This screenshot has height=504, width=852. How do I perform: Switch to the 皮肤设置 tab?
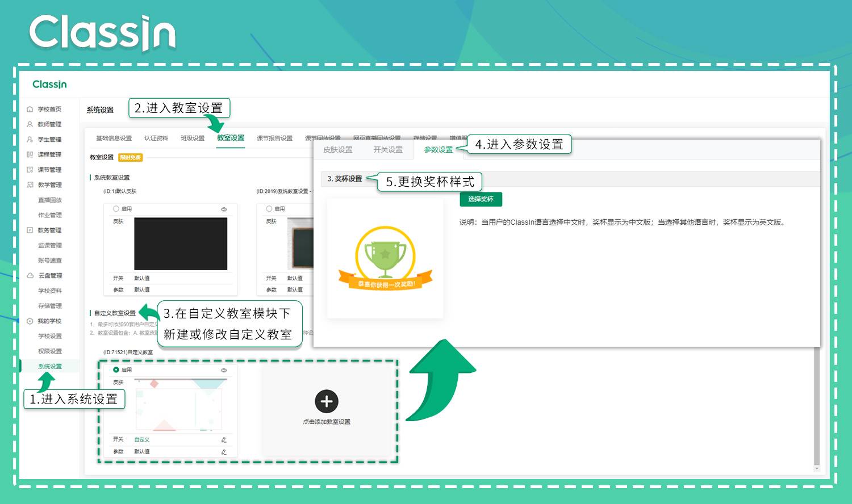338,150
